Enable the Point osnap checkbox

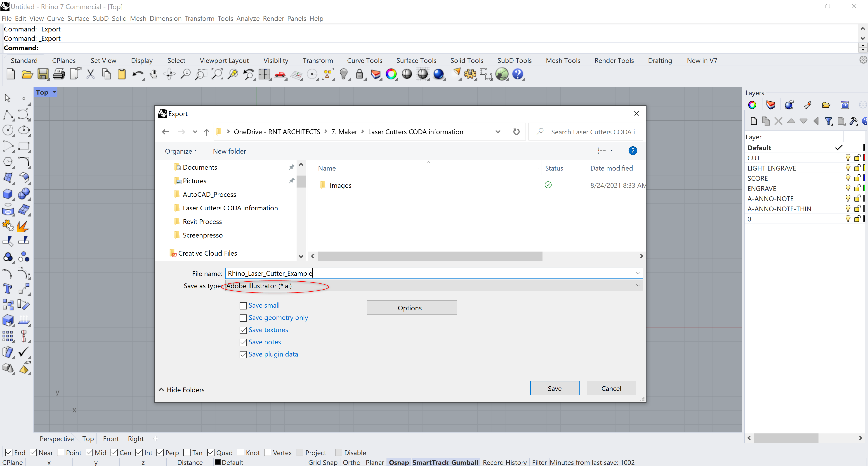point(61,452)
